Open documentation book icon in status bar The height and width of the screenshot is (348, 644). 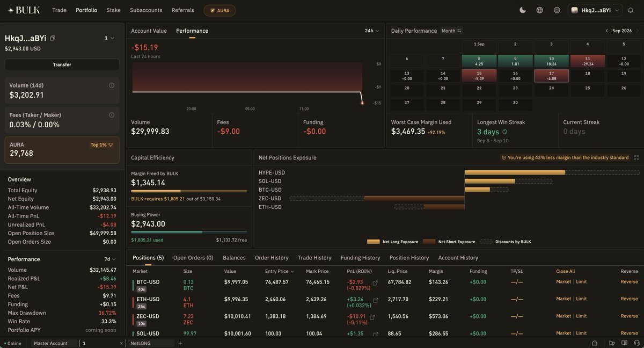624,343
